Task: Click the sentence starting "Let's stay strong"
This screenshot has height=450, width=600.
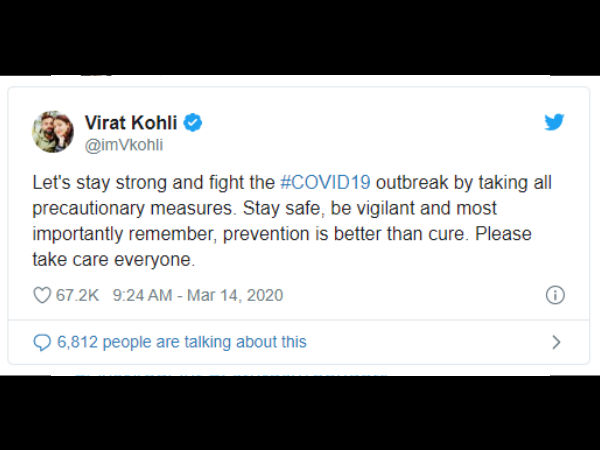Action: pyautogui.click(x=292, y=195)
